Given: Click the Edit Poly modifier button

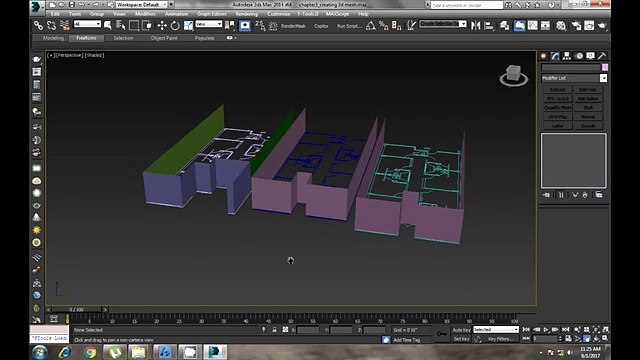Looking at the screenshot, I should [x=588, y=90].
